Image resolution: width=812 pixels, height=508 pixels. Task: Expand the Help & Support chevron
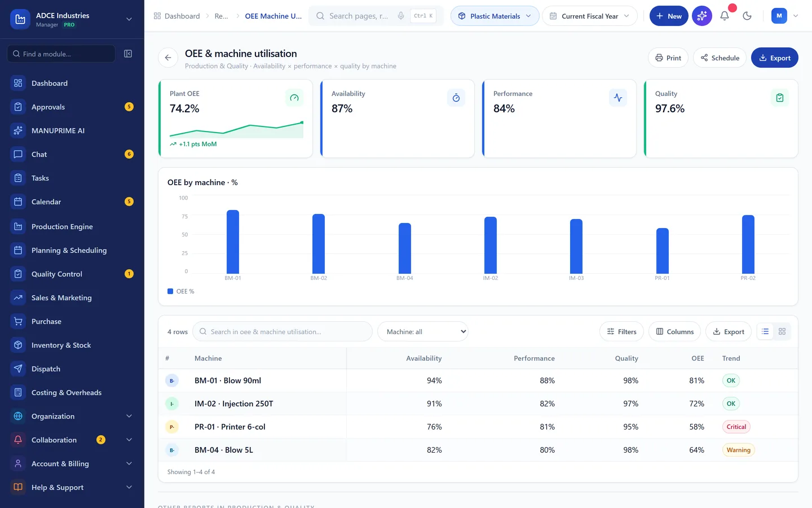click(x=129, y=487)
